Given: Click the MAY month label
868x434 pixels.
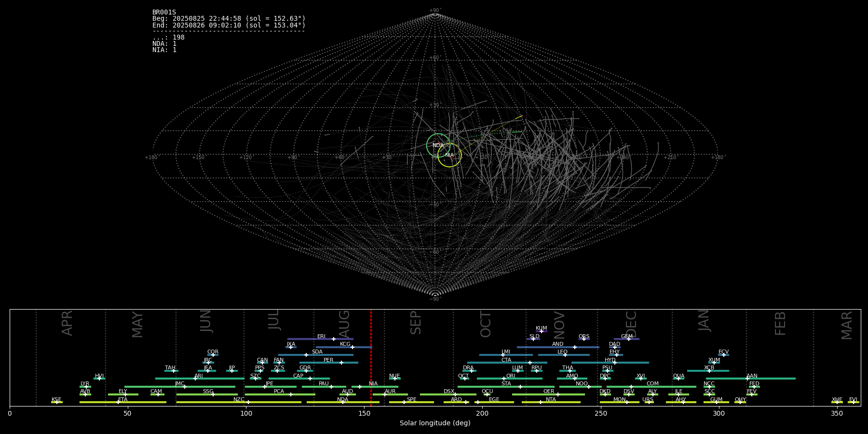Looking at the screenshot, I should coord(137,325).
